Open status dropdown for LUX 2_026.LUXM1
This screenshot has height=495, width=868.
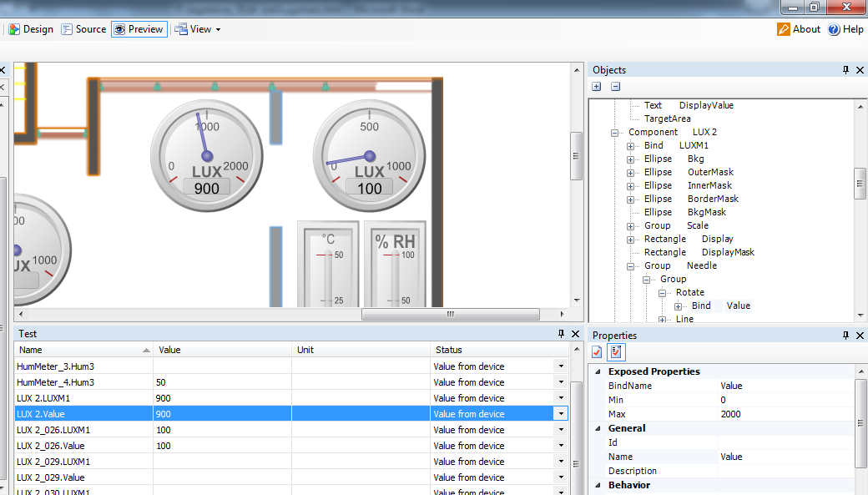(561, 430)
